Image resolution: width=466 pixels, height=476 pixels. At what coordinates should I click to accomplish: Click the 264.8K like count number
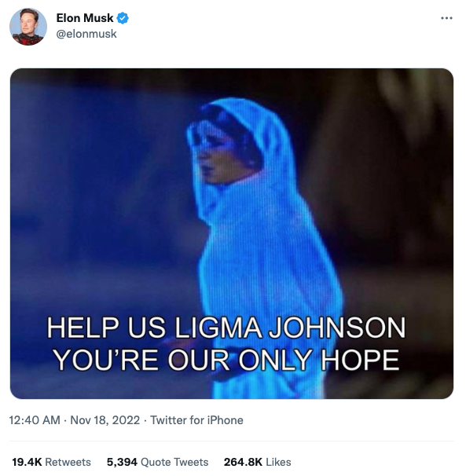click(x=243, y=462)
